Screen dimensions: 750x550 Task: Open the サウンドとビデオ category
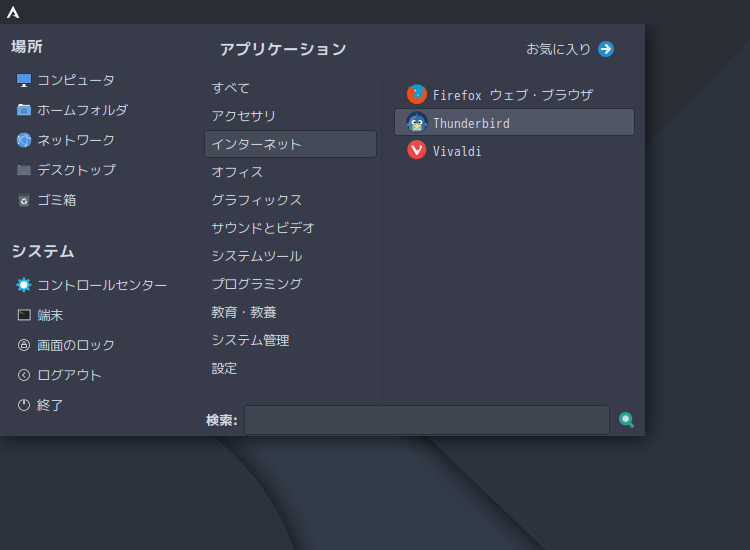(290, 228)
